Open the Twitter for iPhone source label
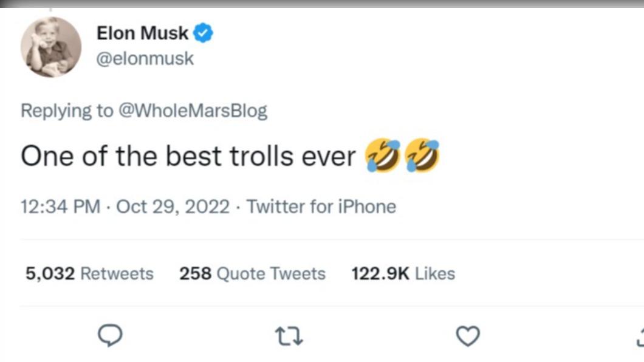 click(x=321, y=207)
